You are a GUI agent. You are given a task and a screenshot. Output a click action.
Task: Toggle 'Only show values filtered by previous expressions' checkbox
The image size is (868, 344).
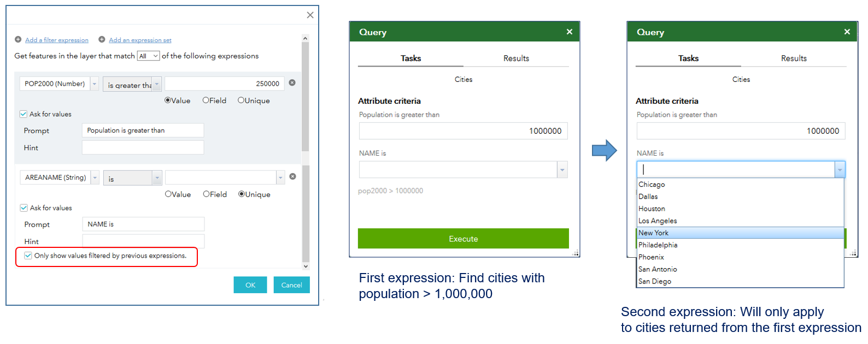pos(28,256)
